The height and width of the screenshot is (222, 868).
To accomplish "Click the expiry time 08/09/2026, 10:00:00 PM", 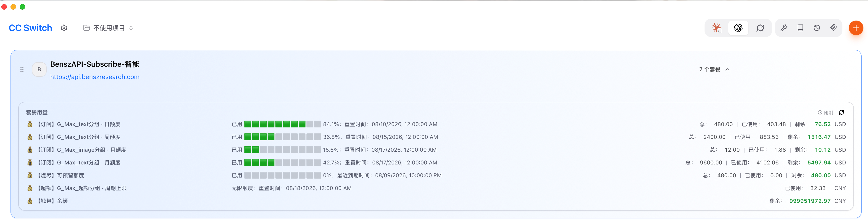I will tap(408, 175).
